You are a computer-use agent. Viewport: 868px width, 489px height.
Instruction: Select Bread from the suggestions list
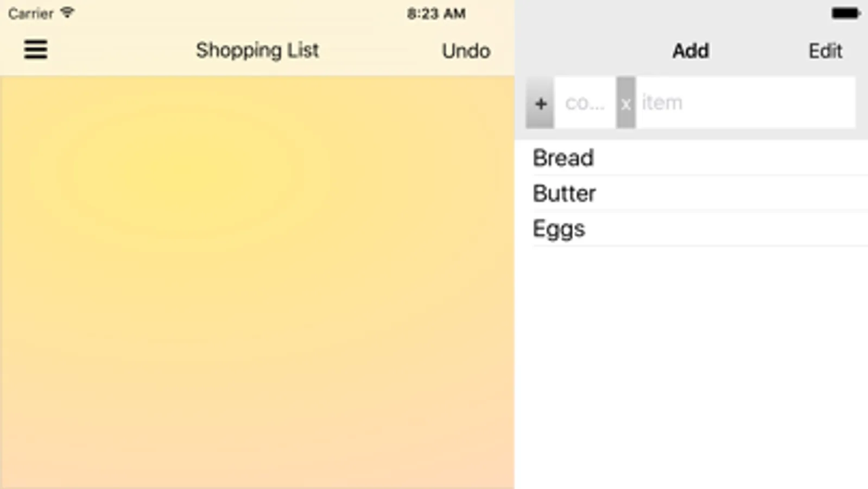[x=563, y=158]
